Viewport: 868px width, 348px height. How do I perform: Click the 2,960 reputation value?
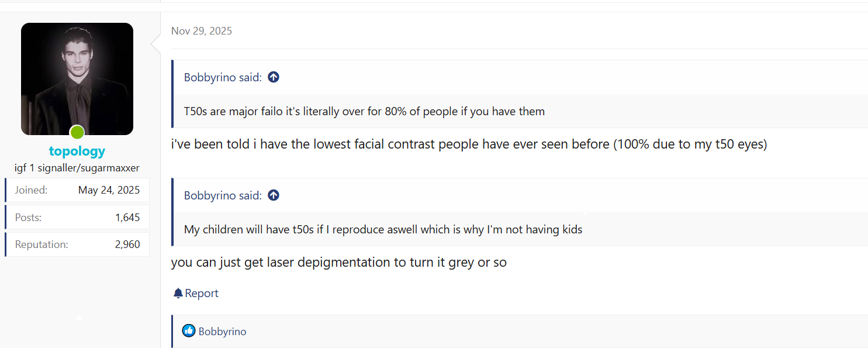pyautogui.click(x=127, y=244)
